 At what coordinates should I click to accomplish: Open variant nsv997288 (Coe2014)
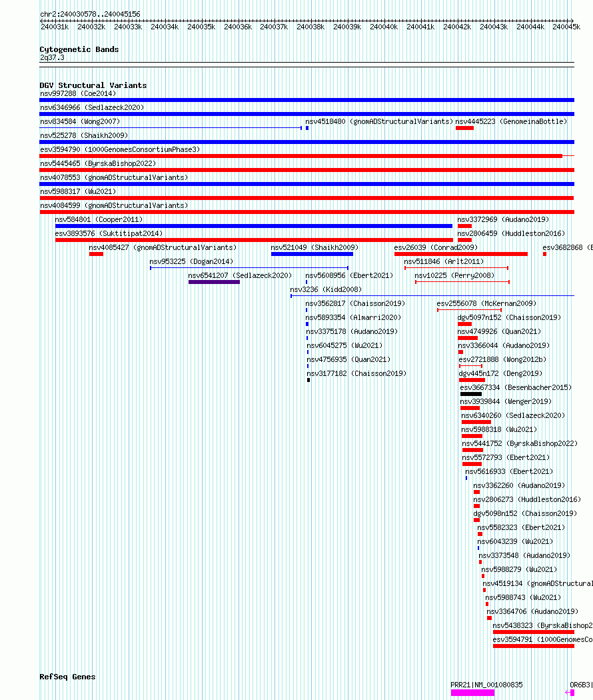click(78, 93)
